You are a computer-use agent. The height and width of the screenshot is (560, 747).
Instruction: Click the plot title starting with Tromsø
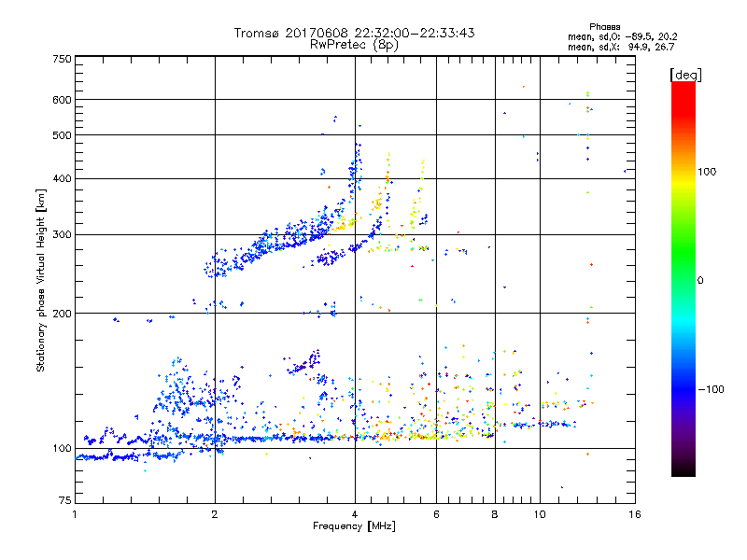tap(354, 33)
